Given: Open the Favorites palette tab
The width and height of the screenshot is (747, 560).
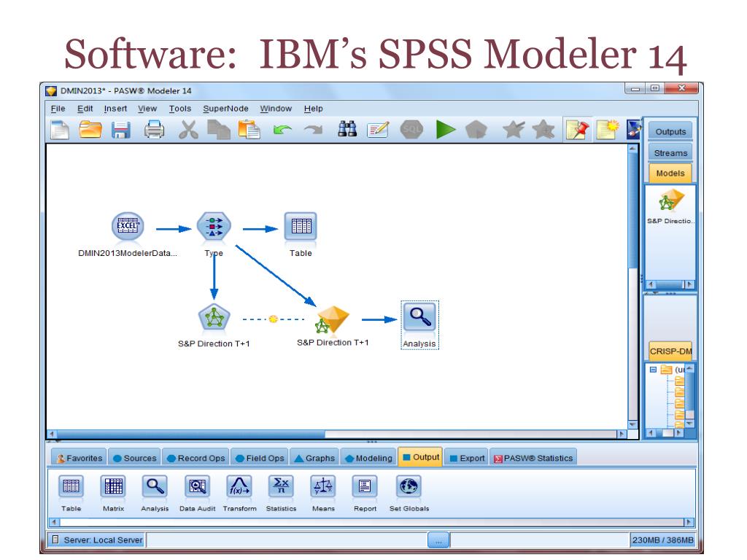Looking at the screenshot, I should click(x=79, y=458).
